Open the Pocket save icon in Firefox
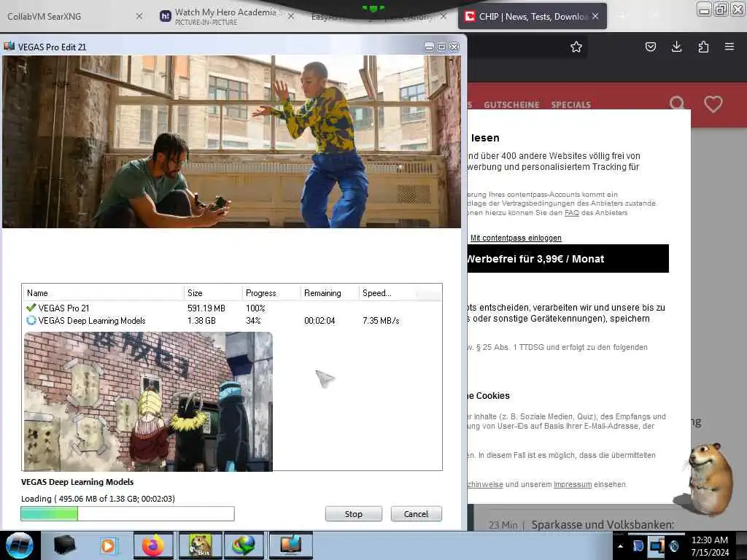747x560 pixels. [x=650, y=47]
